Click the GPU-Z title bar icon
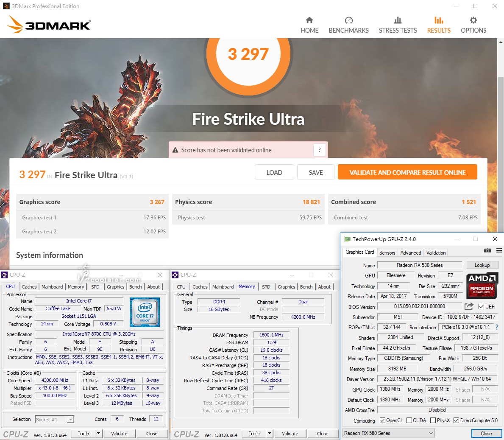The height and width of the screenshot is (440, 504). point(347,239)
